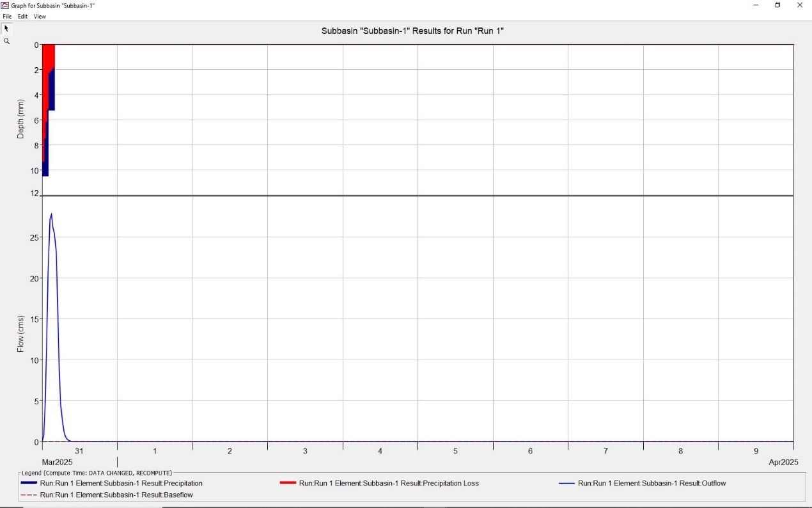Minimize the graph window

(756, 5)
